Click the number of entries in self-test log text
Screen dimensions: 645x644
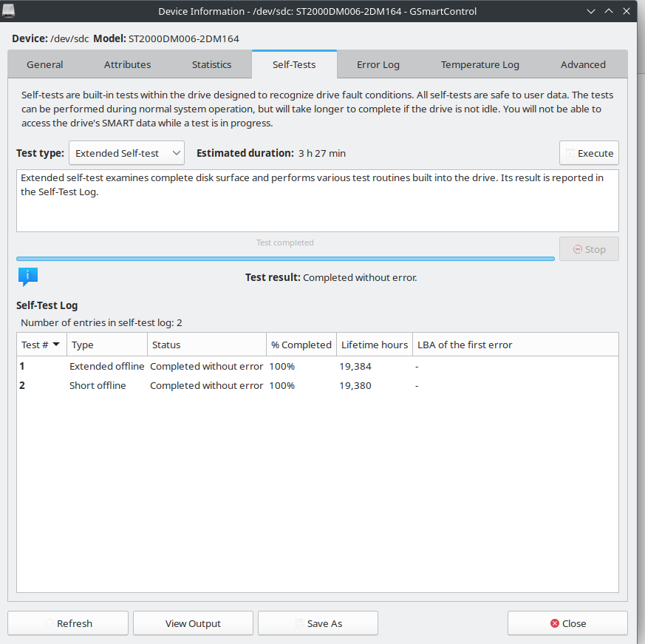tap(102, 322)
